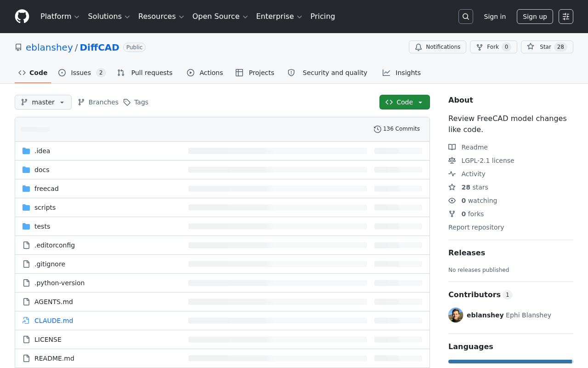This screenshot has height=368, width=588.
Task: Click the repository icon beside eblanshey
Action: (18, 47)
